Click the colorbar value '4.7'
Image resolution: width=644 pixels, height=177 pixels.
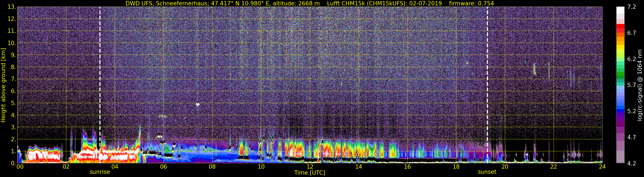point(632,137)
